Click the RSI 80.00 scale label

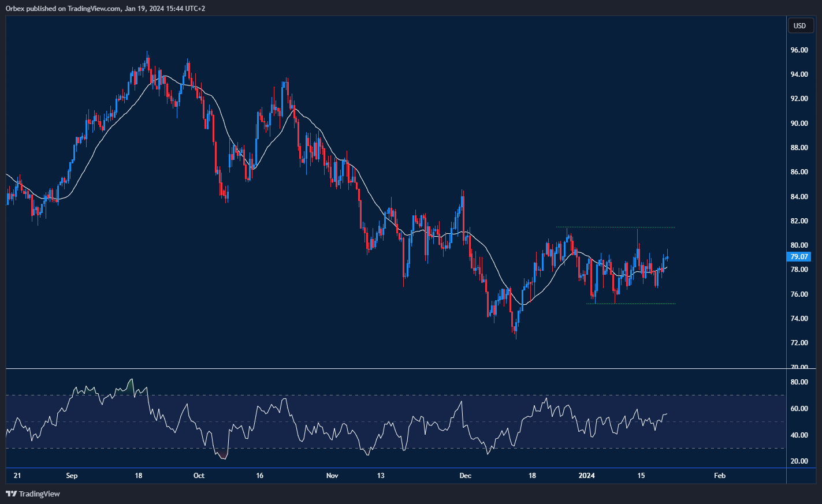[799, 382]
